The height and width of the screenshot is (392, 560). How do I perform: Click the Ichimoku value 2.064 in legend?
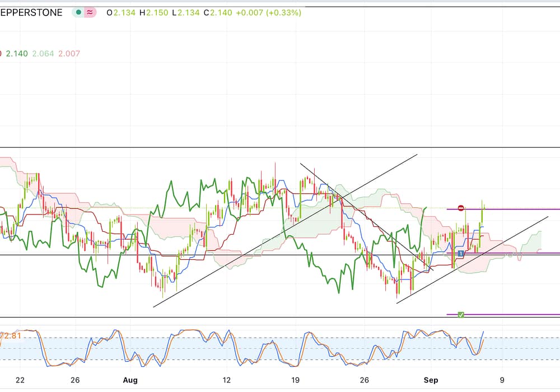43,54
